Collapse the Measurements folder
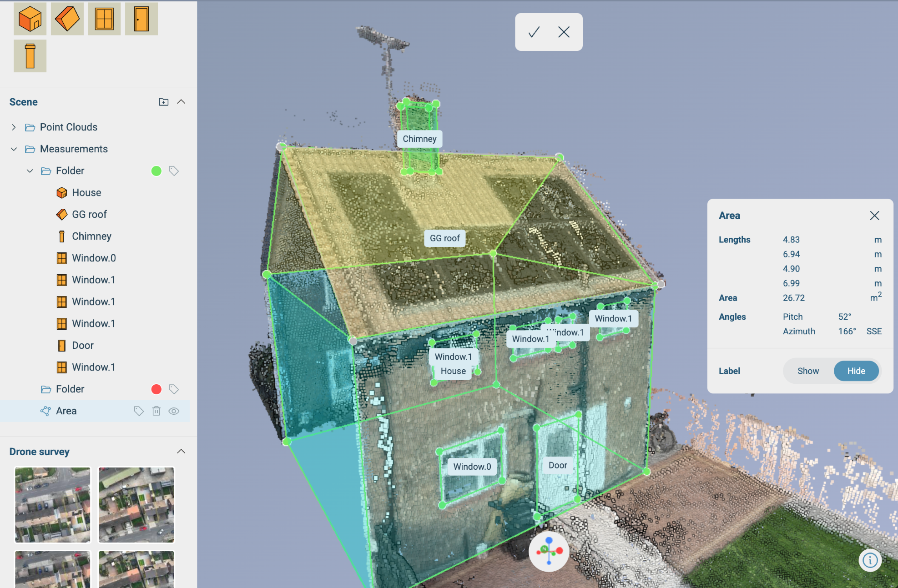Viewport: 898px width, 588px height. point(14,149)
